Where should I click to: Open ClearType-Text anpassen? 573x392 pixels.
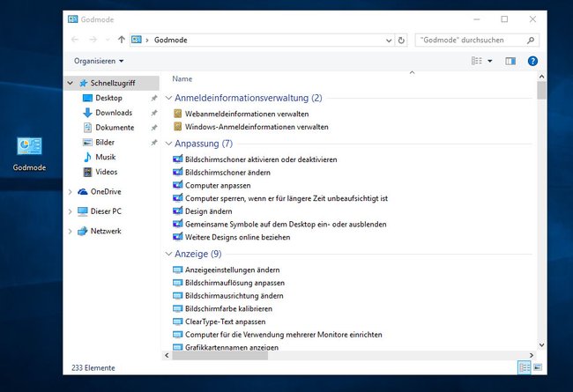tap(225, 322)
